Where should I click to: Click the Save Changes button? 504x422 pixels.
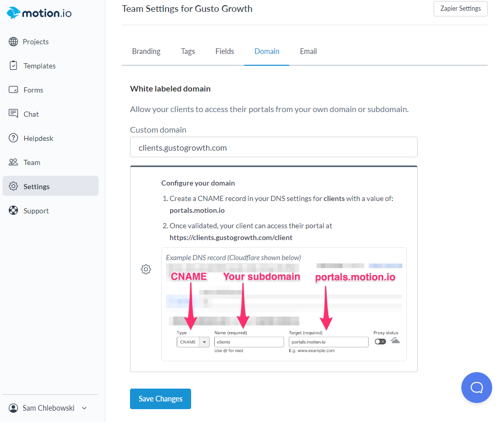[x=160, y=399]
